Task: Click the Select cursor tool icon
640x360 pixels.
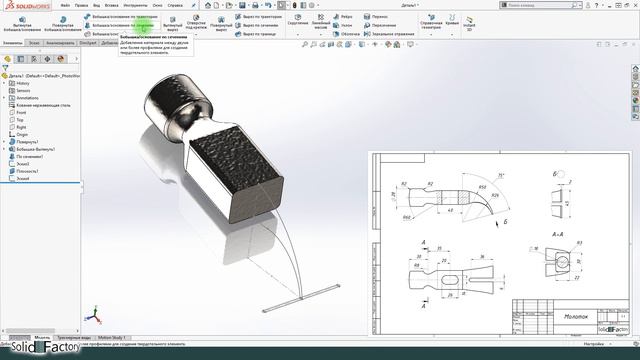Action: point(281,5)
